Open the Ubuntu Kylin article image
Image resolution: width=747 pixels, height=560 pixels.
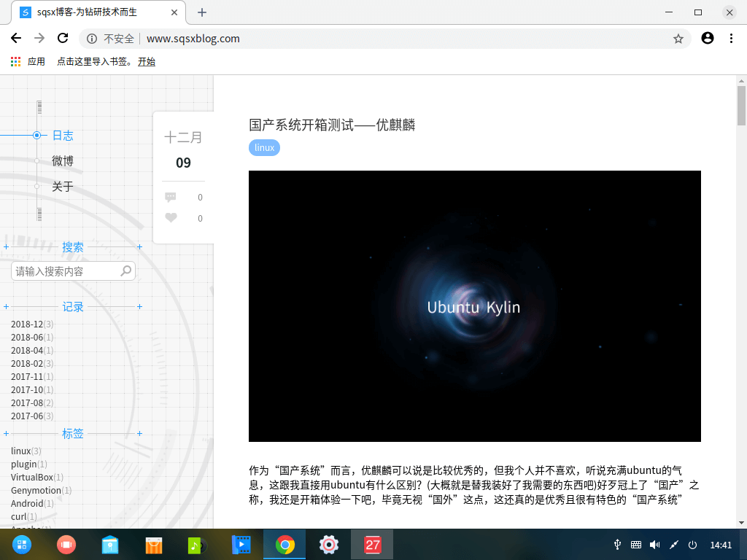pos(474,306)
